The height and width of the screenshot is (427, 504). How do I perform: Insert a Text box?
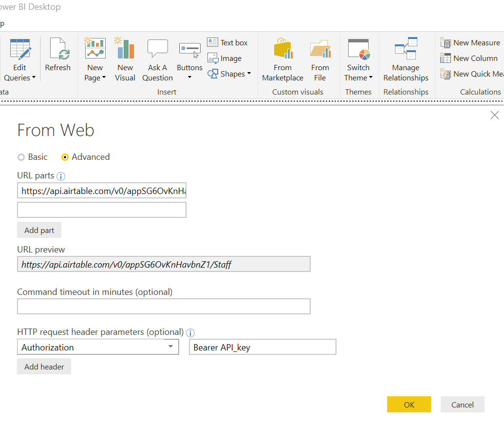[x=227, y=42]
